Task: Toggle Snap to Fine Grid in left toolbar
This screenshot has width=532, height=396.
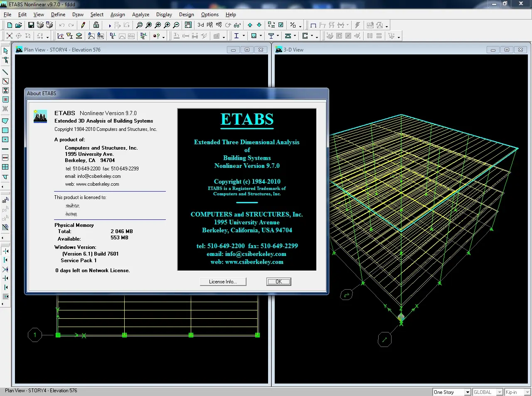Action: [x=5, y=297]
